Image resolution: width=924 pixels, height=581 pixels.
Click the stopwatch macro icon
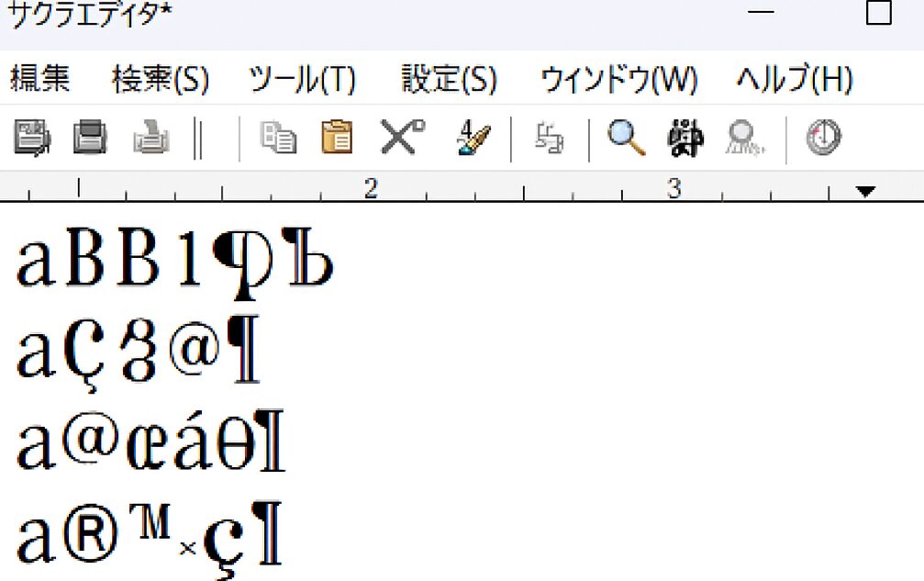pos(821,138)
